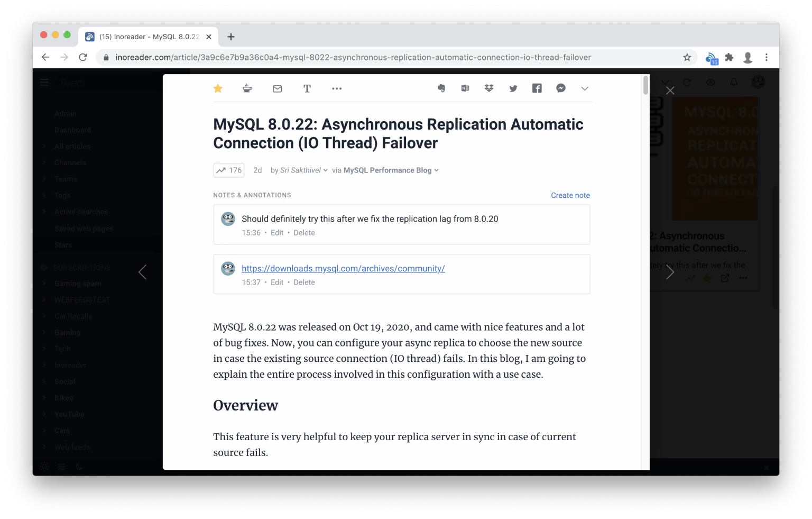
Task: Share via Facebook Messenger icon
Action: pyautogui.click(x=561, y=88)
